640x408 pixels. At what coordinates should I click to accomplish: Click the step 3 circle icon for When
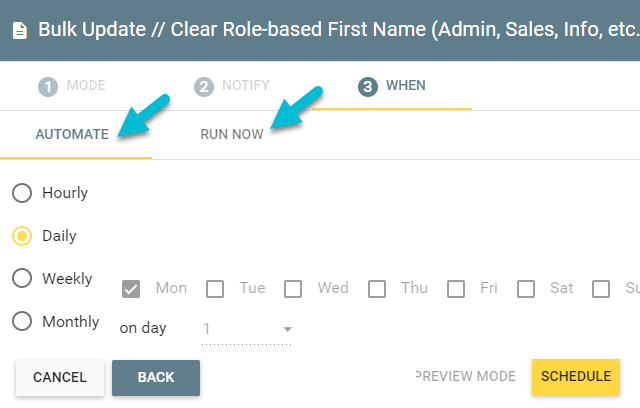[368, 86]
